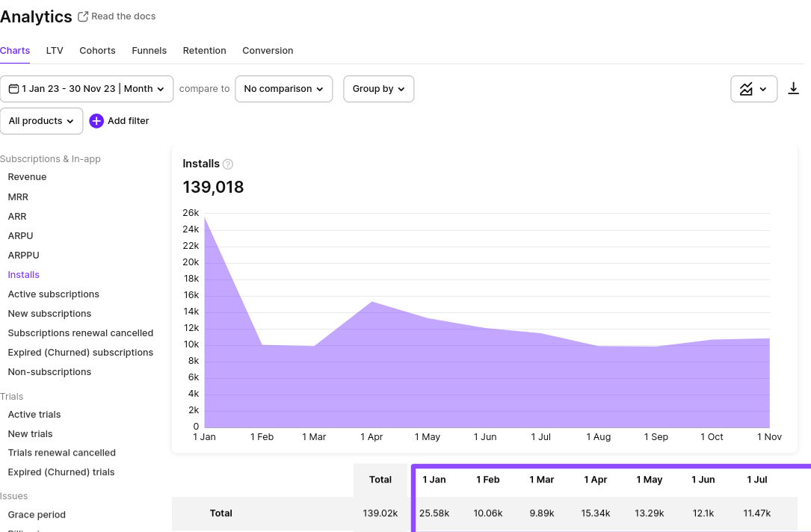811x532 pixels.
Task: Open the Group by dropdown
Action: pyautogui.click(x=378, y=89)
